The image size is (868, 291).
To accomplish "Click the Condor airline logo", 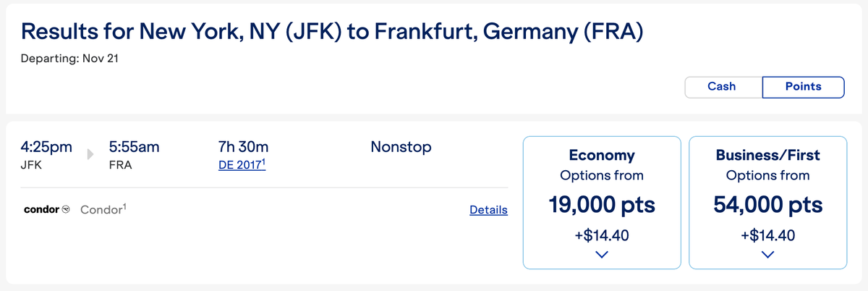I will pos(47,210).
